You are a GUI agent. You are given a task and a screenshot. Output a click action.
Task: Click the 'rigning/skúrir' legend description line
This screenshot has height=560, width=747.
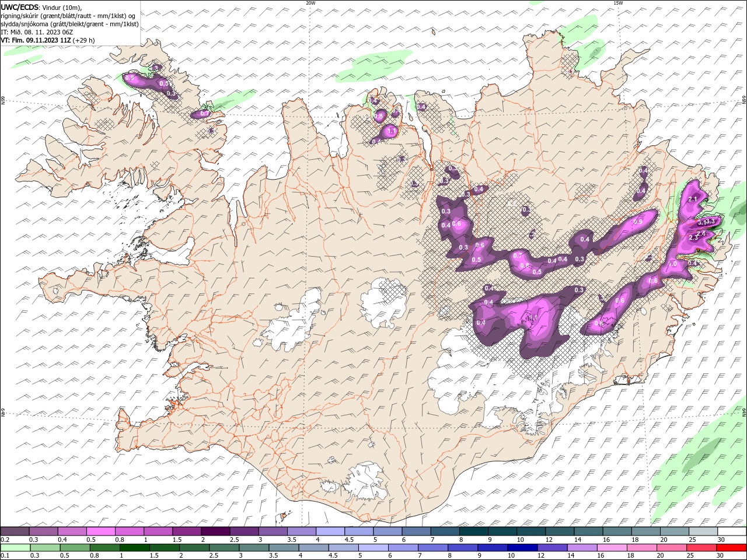[x=68, y=16]
